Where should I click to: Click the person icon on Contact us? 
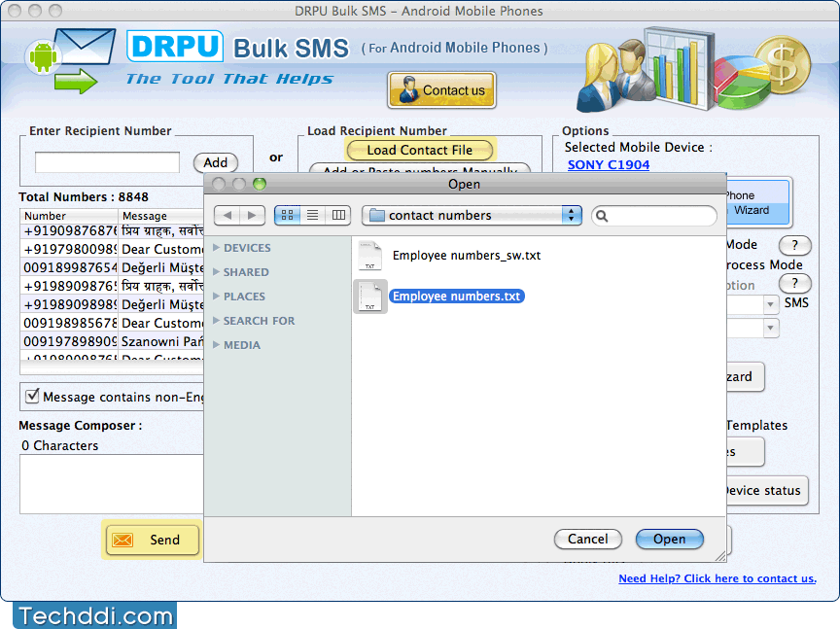[408, 89]
